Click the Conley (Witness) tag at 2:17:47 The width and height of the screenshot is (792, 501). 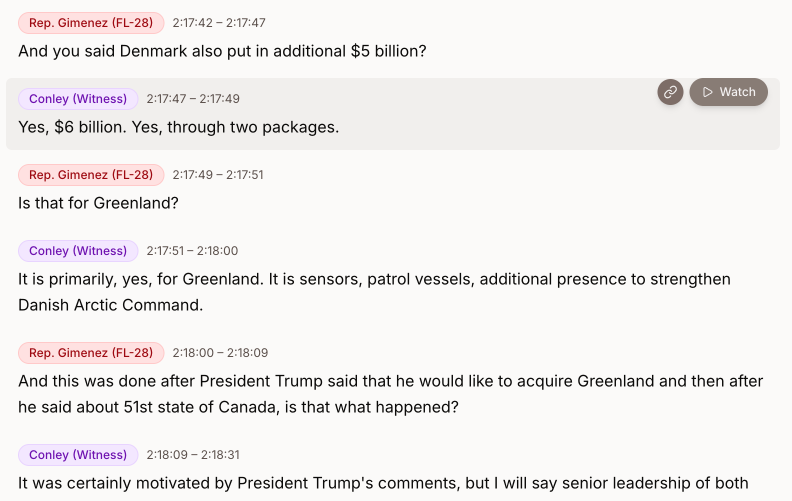coord(78,99)
